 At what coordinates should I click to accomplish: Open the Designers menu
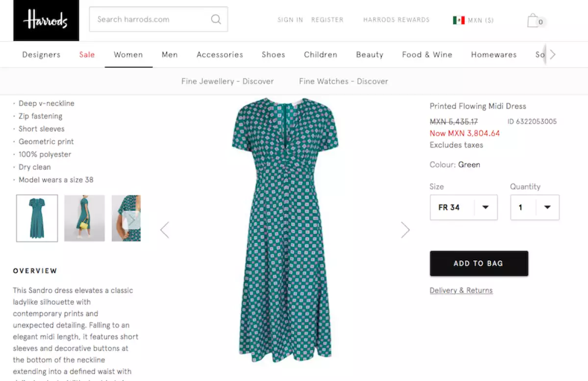(41, 55)
